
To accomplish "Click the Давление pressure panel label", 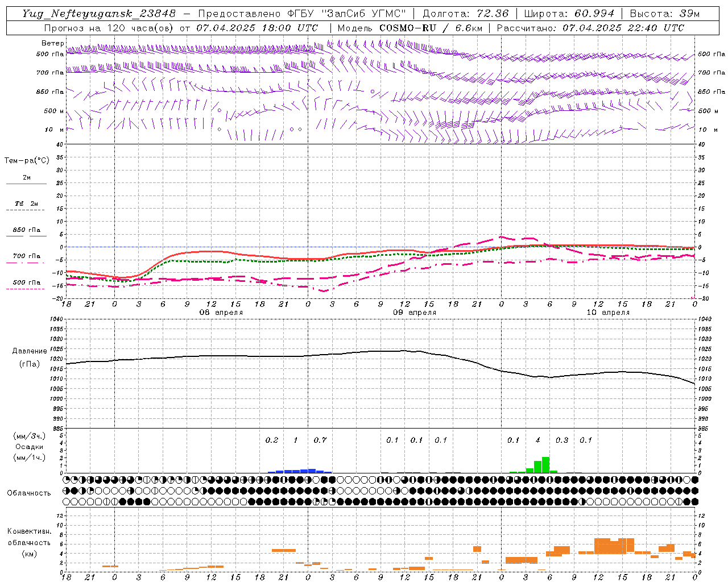I will (30, 351).
